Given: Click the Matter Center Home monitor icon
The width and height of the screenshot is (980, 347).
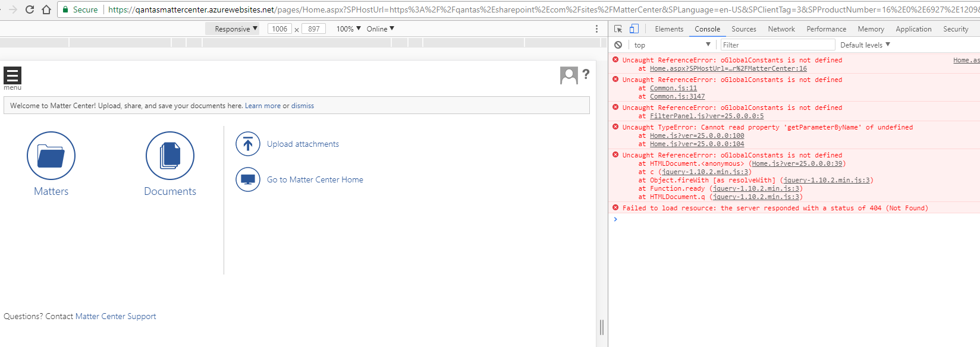Looking at the screenshot, I should tap(248, 179).
